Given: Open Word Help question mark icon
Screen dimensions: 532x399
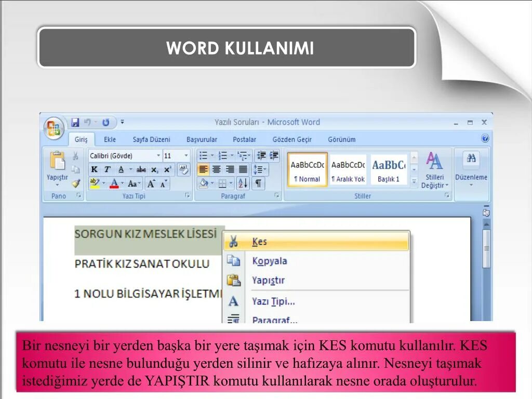Looking at the screenshot, I should (x=485, y=138).
